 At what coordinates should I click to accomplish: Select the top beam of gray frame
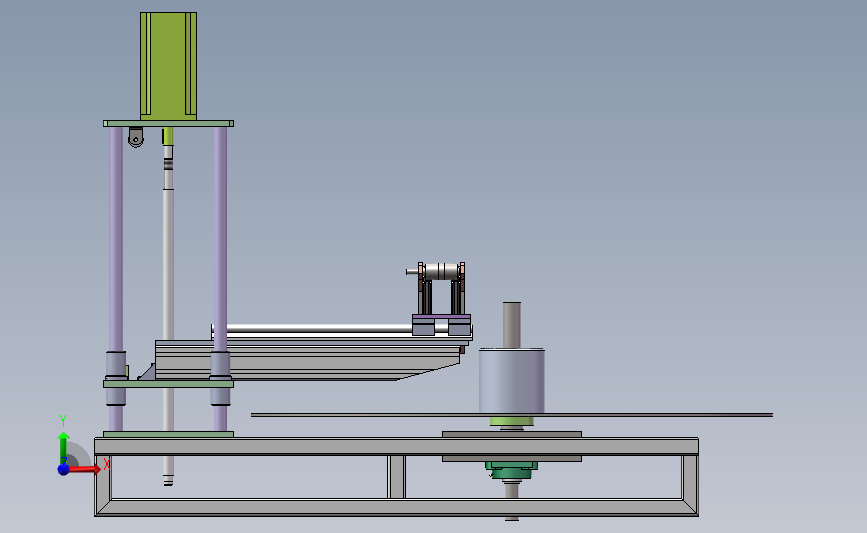point(396,446)
